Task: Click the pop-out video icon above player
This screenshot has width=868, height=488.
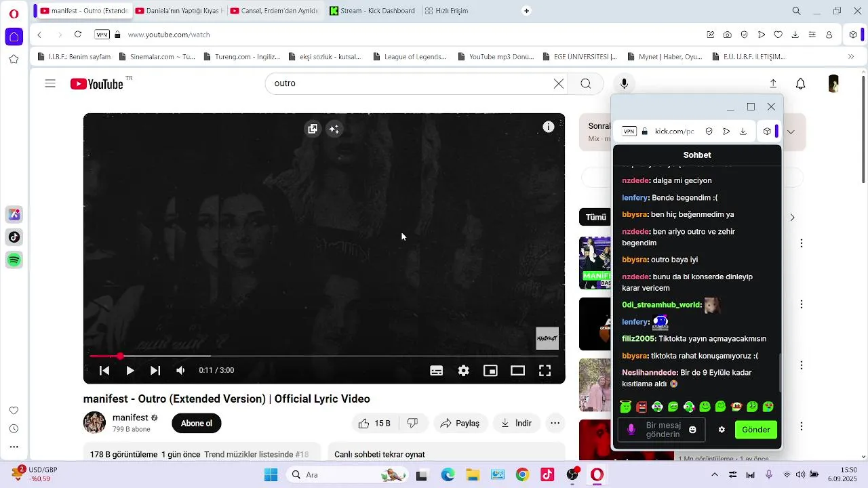Action: 313,129
